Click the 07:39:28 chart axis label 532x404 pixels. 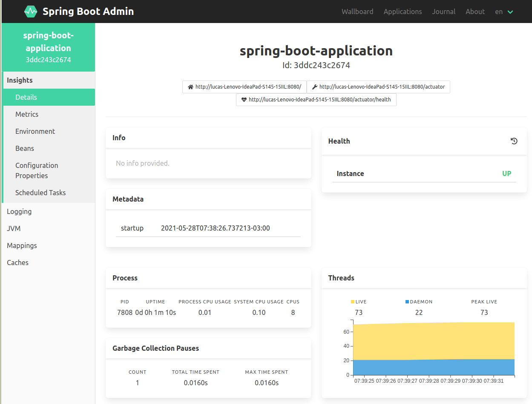[429, 381]
